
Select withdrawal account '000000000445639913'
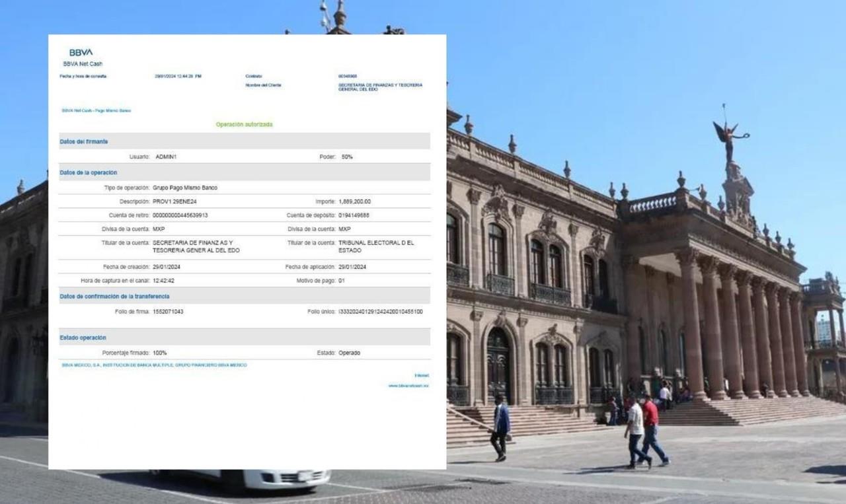tap(180, 215)
